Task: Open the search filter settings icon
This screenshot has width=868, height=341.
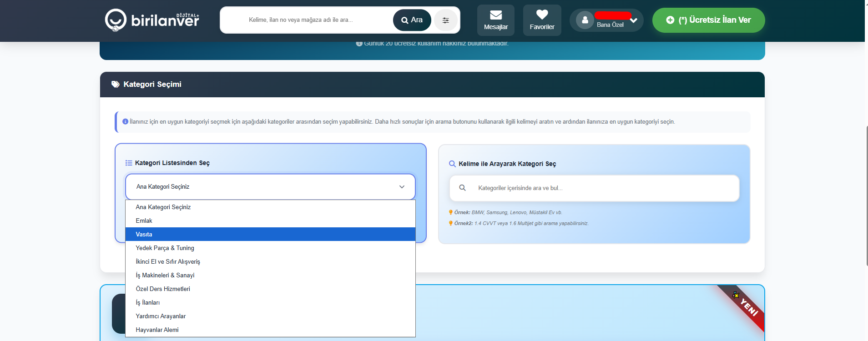Action: click(445, 20)
